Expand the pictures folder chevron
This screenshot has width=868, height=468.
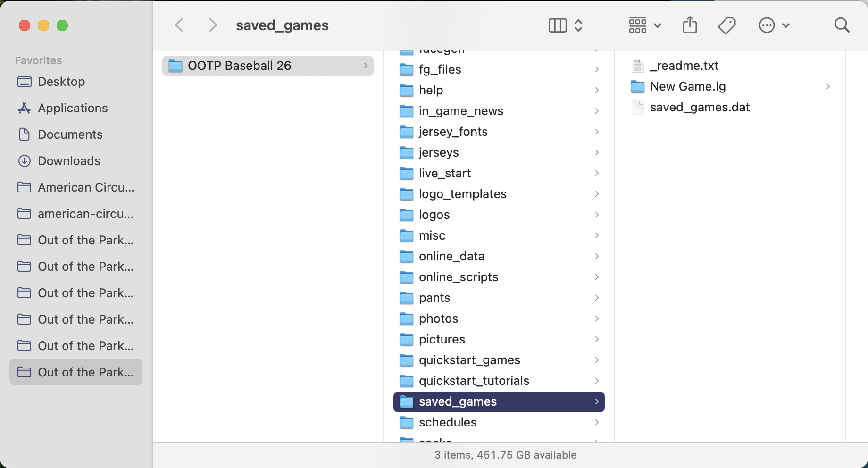(597, 339)
